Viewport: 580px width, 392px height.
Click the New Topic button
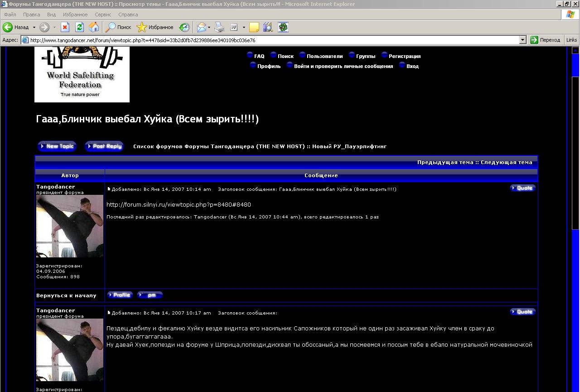(x=57, y=146)
